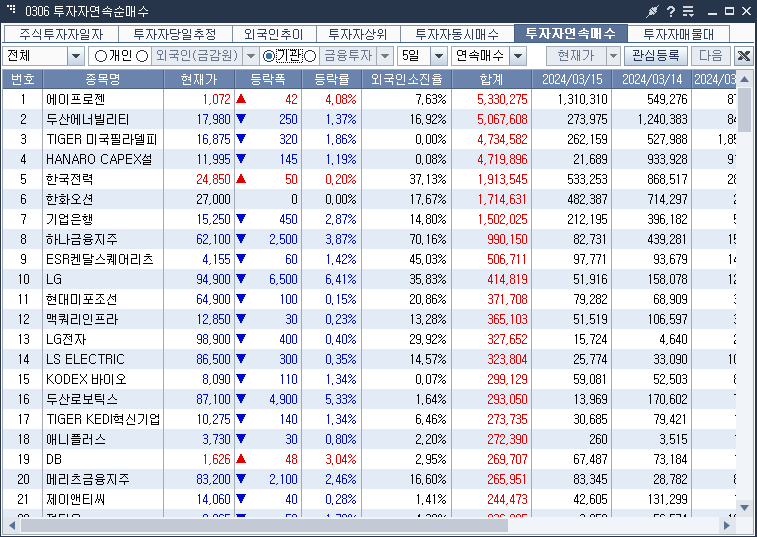Sort by the 종목명 column header

pos(103,79)
